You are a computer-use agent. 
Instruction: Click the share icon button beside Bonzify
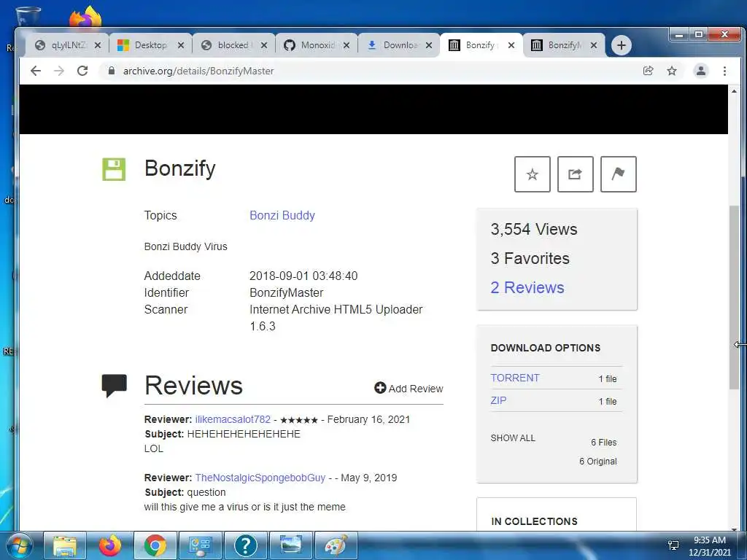[575, 174]
